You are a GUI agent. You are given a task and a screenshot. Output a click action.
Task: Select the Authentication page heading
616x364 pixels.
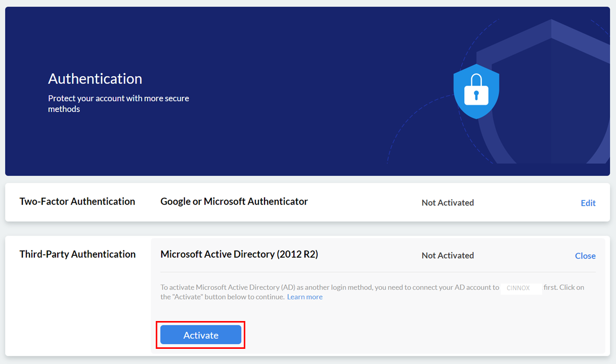[x=95, y=78]
